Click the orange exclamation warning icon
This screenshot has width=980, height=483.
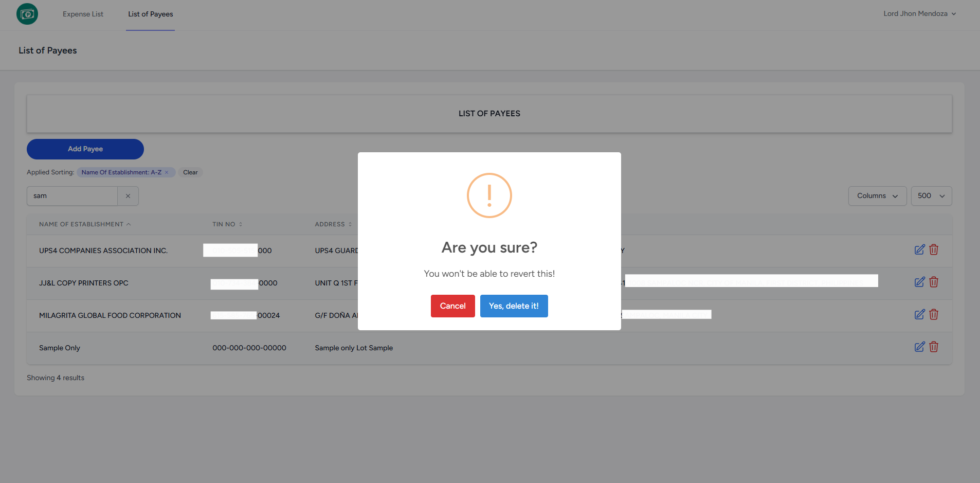click(489, 195)
